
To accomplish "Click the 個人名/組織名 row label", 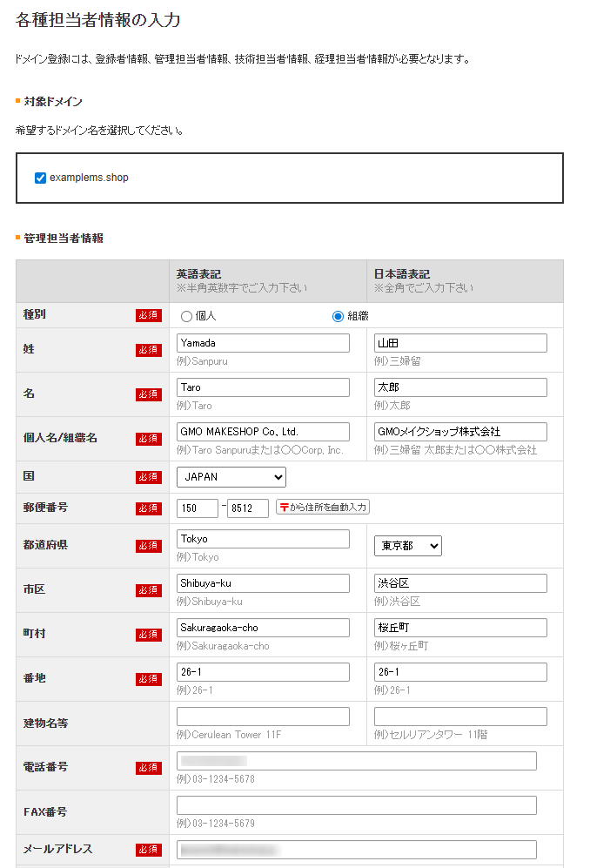I will pos(60,438).
